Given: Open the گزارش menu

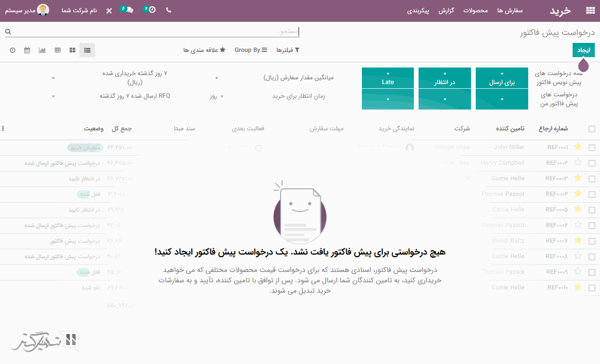Looking at the screenshot, I should coord(446,10).
